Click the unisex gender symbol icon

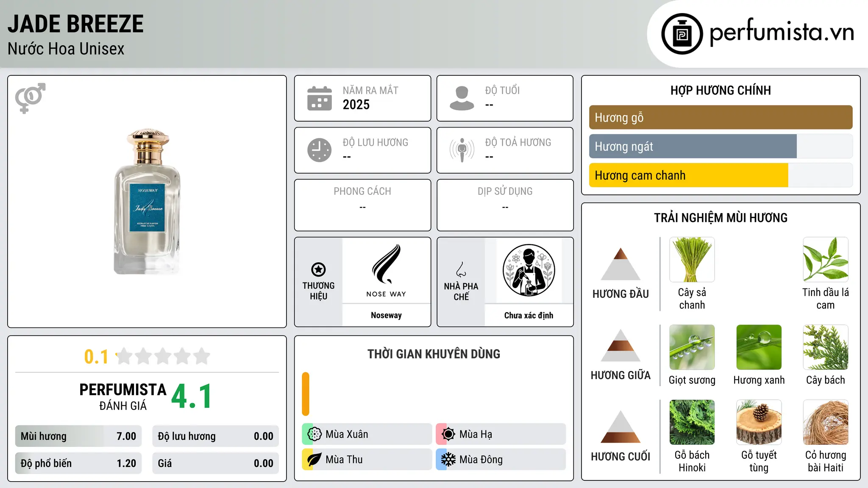coord(30,98)
